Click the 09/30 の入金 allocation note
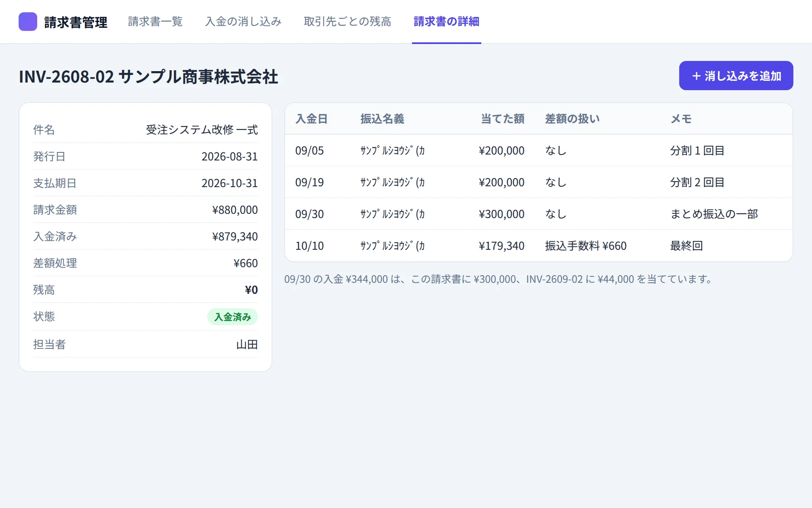Image resolution: width=812 pixels, height=508 pixels. tap(499, 279)
